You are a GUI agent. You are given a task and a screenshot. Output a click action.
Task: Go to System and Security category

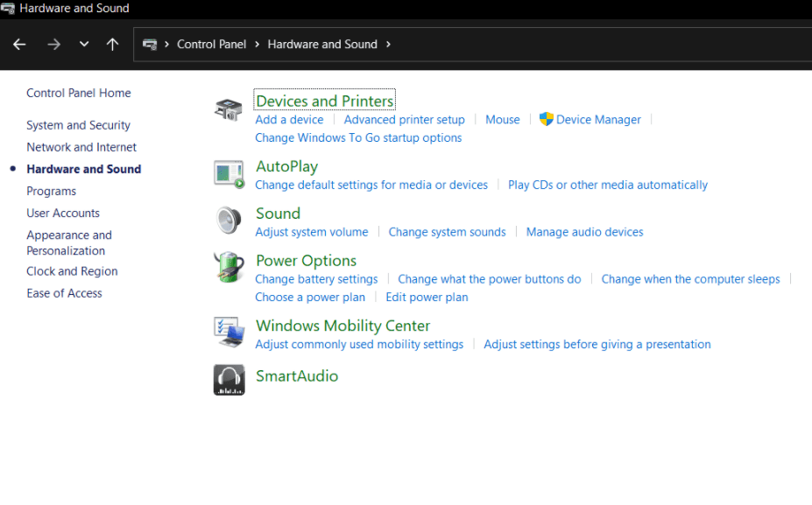pyautogui.click(x=78, y=125)
